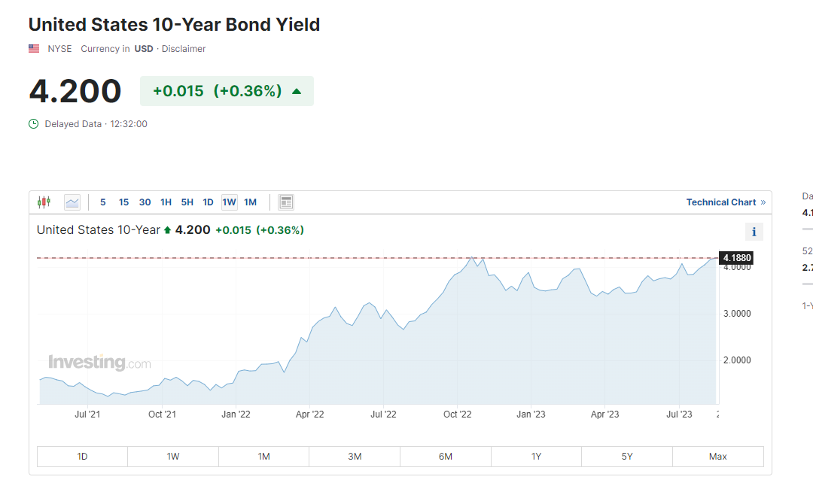Click the Investing.com watermark logo

click(x=99, y=363)
